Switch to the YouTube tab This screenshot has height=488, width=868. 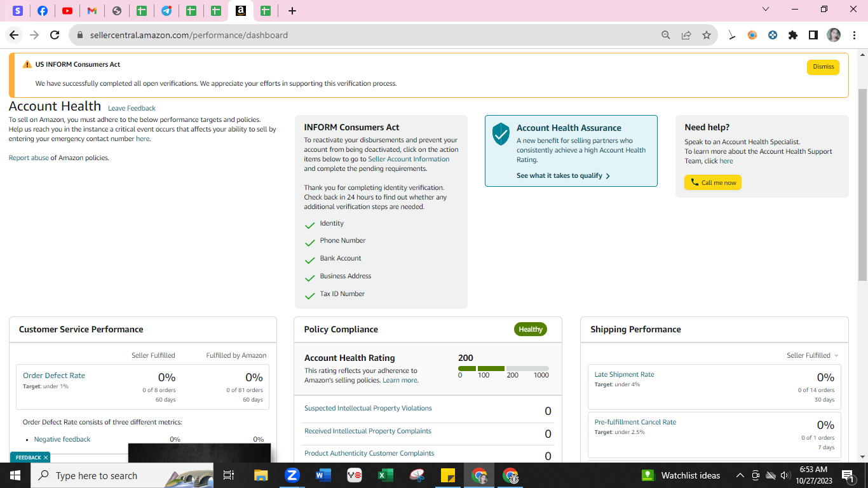[67, 11]
